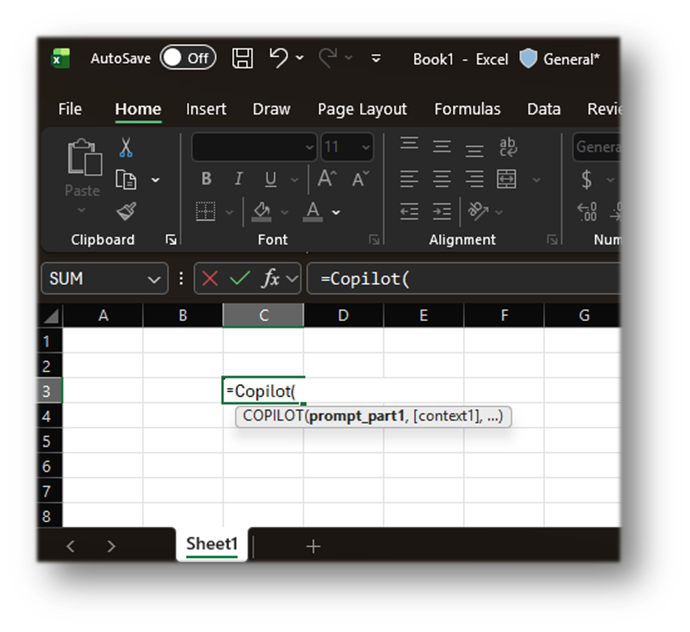
Task: Click Decrease Indent icon
Action: pos(409,212)
